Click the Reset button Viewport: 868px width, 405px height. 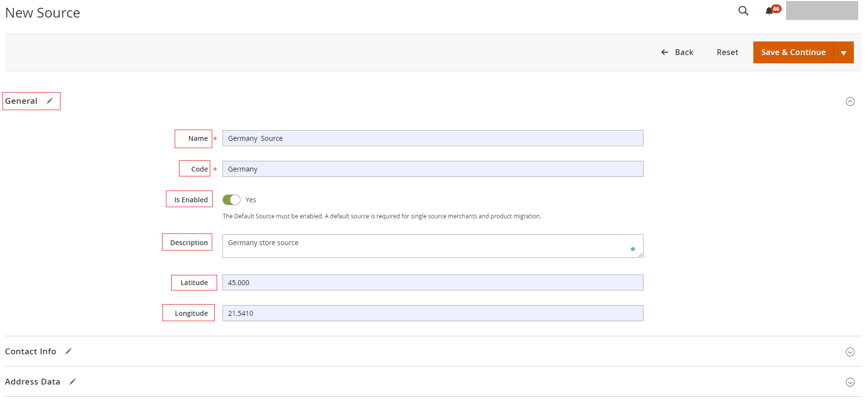[727, 52]
